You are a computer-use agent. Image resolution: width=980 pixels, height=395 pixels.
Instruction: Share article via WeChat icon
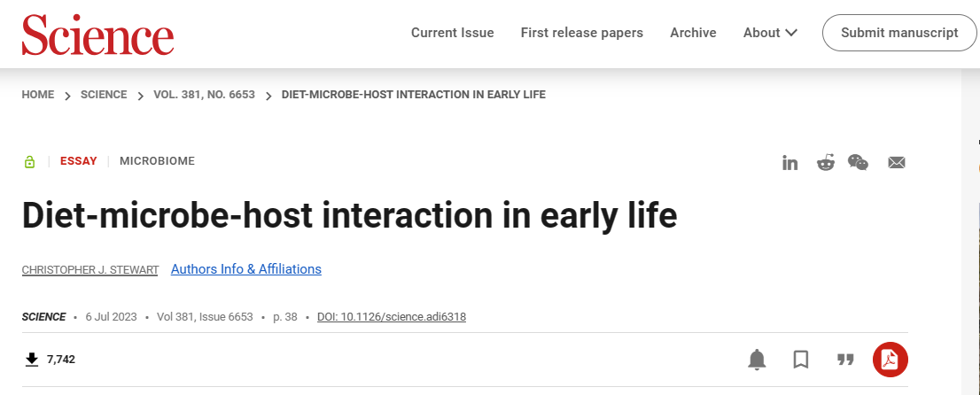click(858, 162)
